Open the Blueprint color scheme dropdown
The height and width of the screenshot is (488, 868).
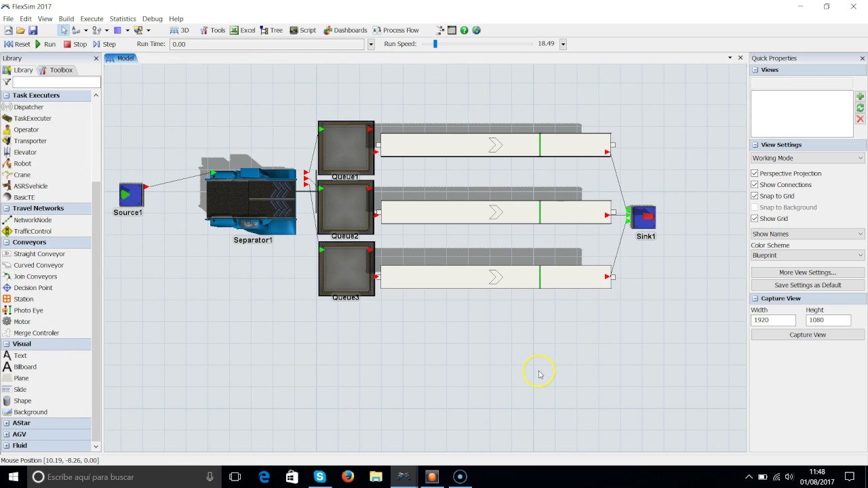coord(808,256)
